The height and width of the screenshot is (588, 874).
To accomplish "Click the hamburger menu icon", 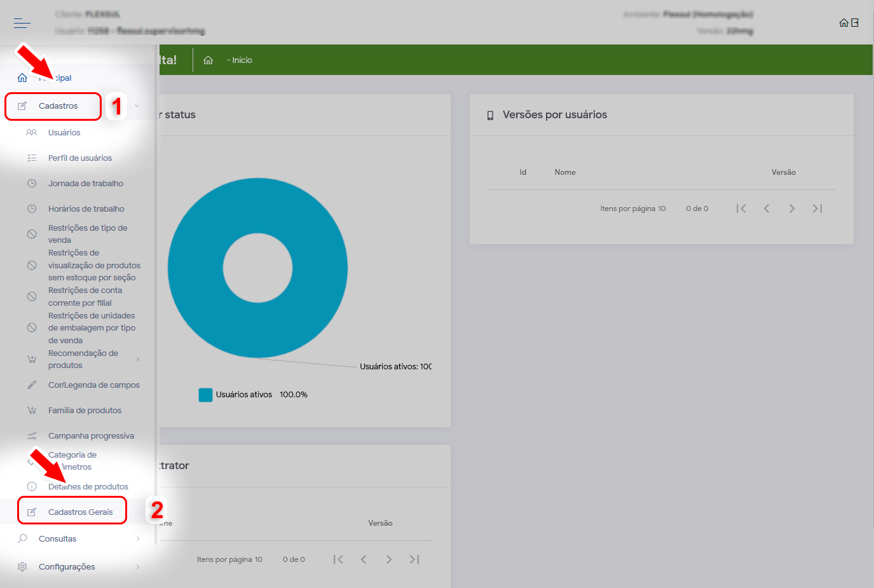I will pyautogui.click(x=22, y=24).
